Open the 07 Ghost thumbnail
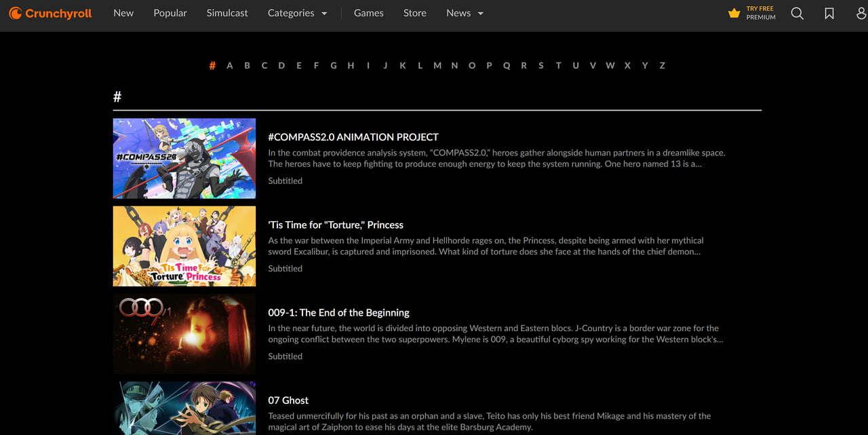Viewport: 868px width, 435px height. tap(184, 408)
